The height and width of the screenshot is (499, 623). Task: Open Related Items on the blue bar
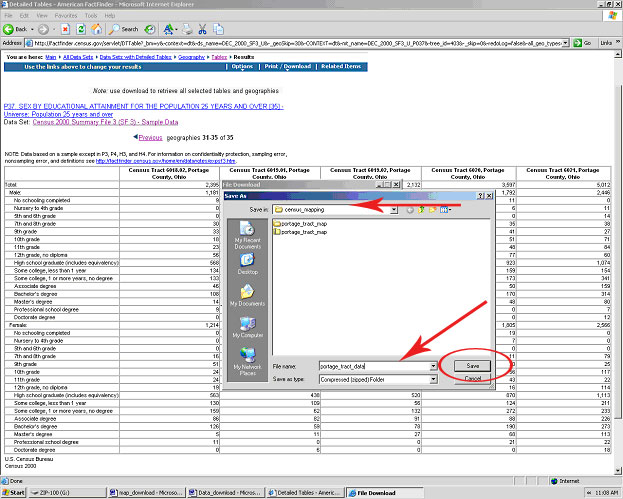[341, 67]
